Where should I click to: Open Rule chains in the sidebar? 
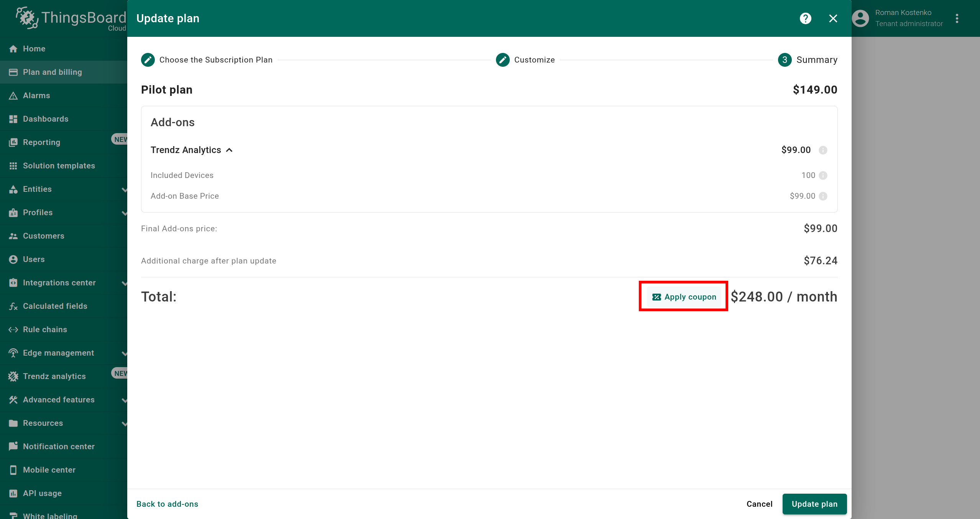pyautogui.click(x=45, y=330)
